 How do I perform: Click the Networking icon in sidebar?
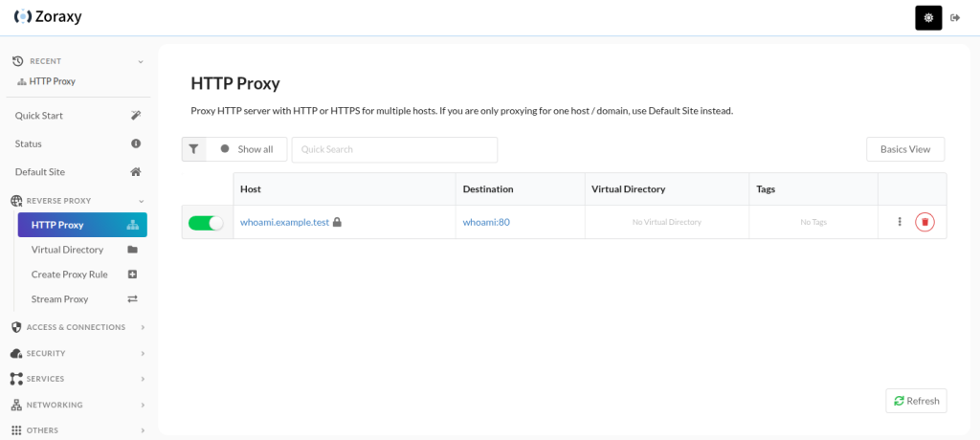(x=16, y=405)
